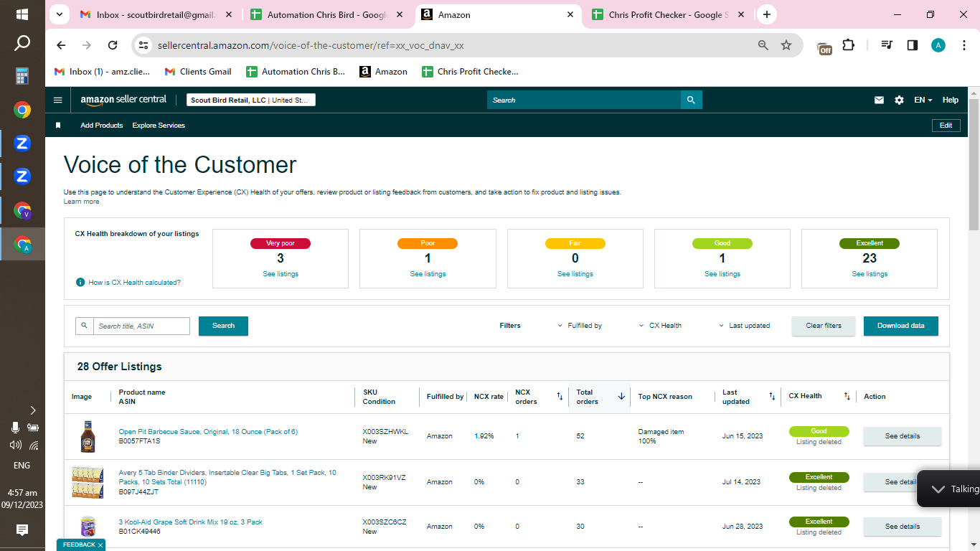The height and width of the screenshot is (551, 980).
Task: Click the Download data button
Action: [901, 326]
